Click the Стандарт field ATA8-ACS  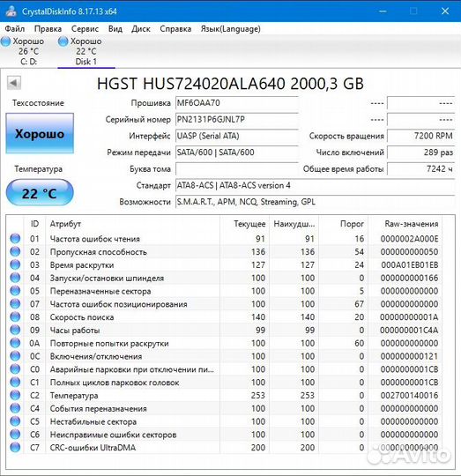315,185
